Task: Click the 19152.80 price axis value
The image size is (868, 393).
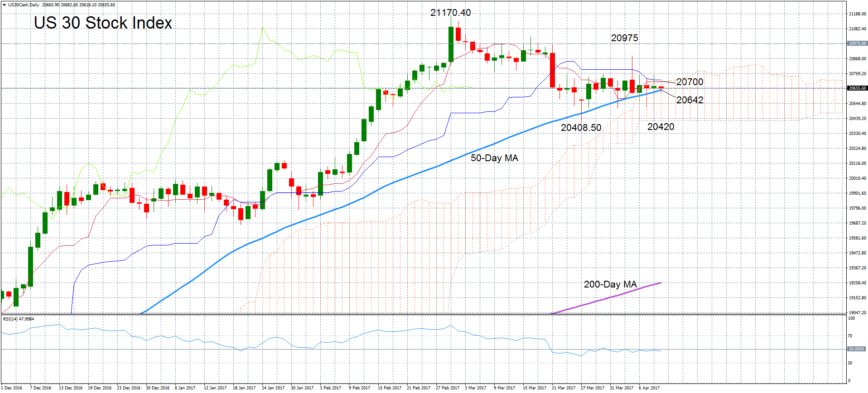Action: (x=857, y=298)
